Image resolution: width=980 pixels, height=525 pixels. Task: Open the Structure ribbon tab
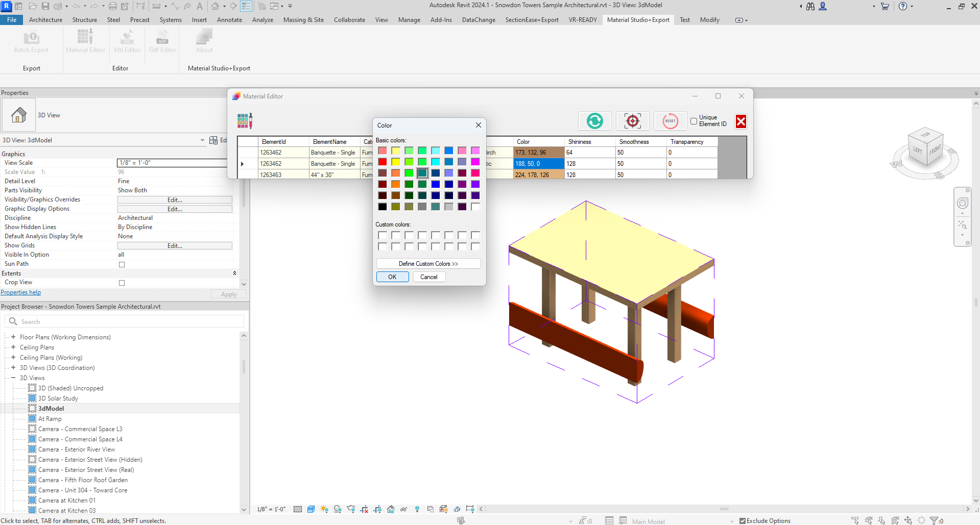[84, 20]
